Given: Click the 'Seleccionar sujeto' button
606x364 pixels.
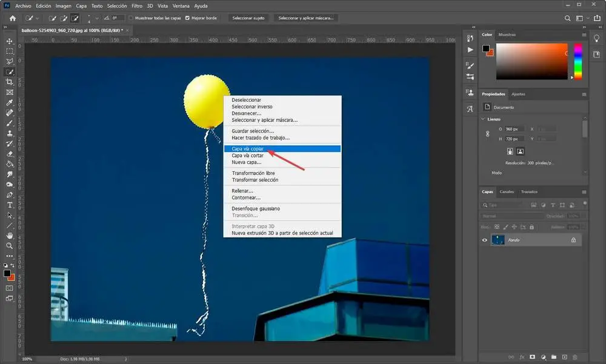Looking at the screenshot, I should click(248, 18).
